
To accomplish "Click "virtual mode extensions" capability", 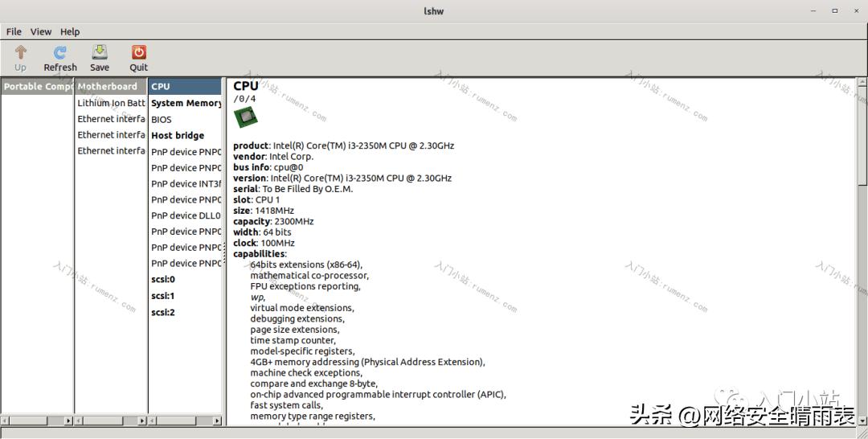I will 302,308.
